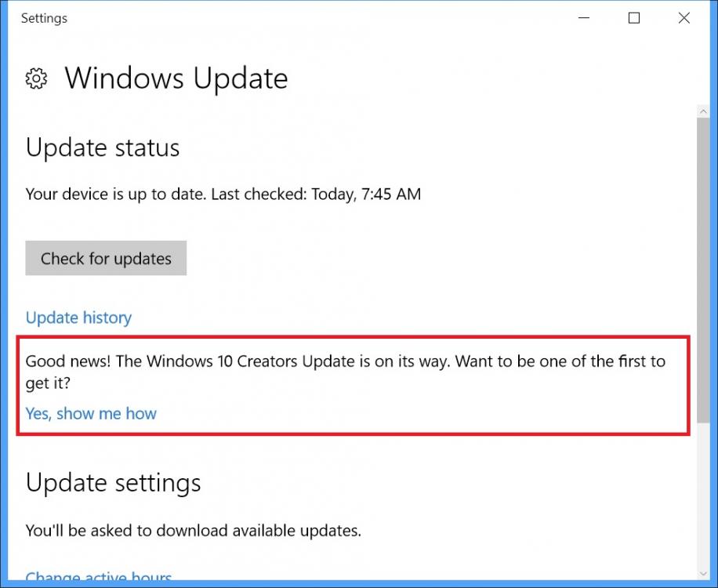Click the scrollbar up arrow
The height and width of the screenshot is (588, 718).
coord(703,111)
